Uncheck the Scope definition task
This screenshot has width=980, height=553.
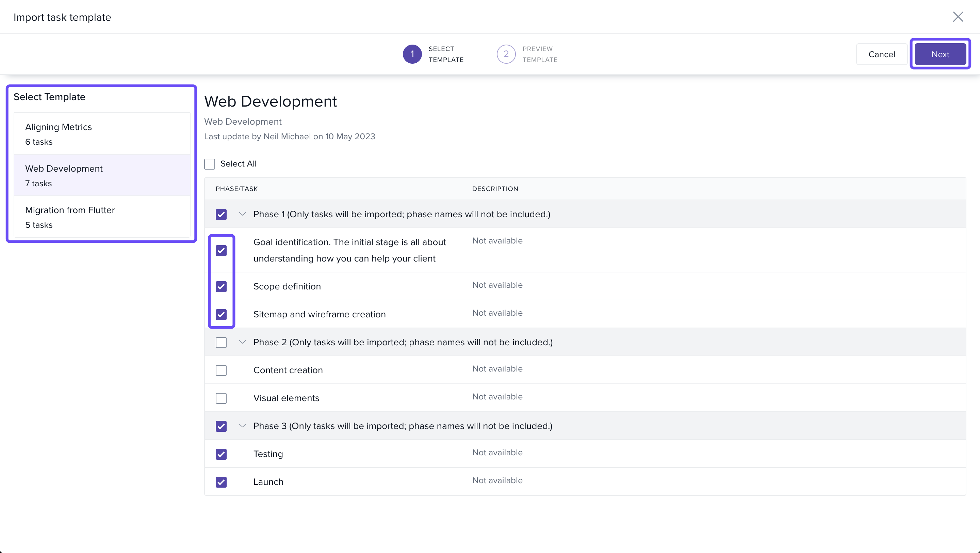(x=221, y=287)
